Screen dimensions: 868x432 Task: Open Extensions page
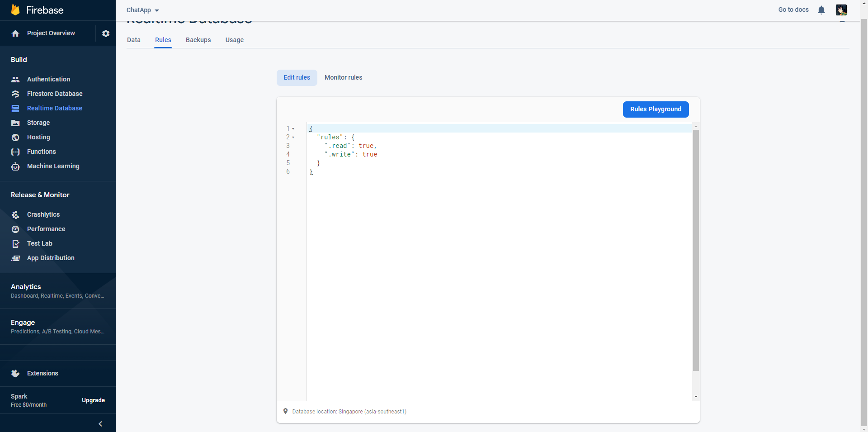point(42,373)
